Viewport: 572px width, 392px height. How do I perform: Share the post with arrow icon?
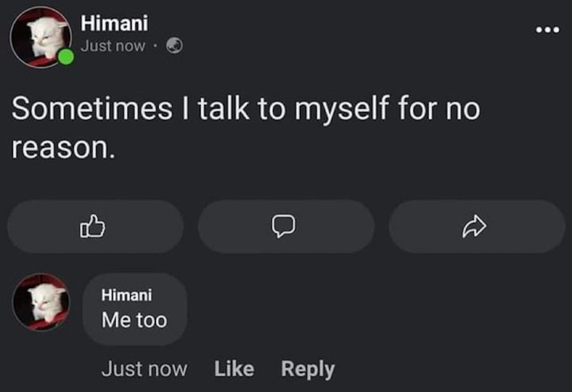click(474, 226)
